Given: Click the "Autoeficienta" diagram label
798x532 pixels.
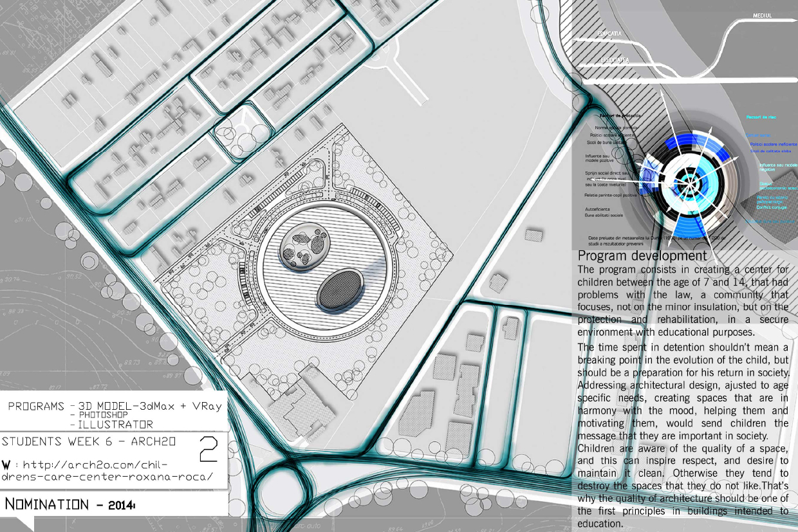Looking at the screenshot, I should tap(598, 209).
